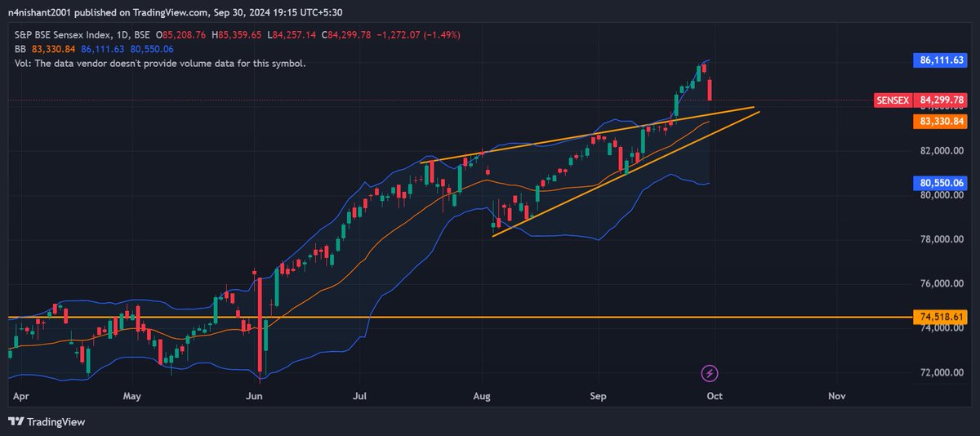Click the Jun label on time axis
This screenshot has height=436, width=980.
(x=253, y=395)
